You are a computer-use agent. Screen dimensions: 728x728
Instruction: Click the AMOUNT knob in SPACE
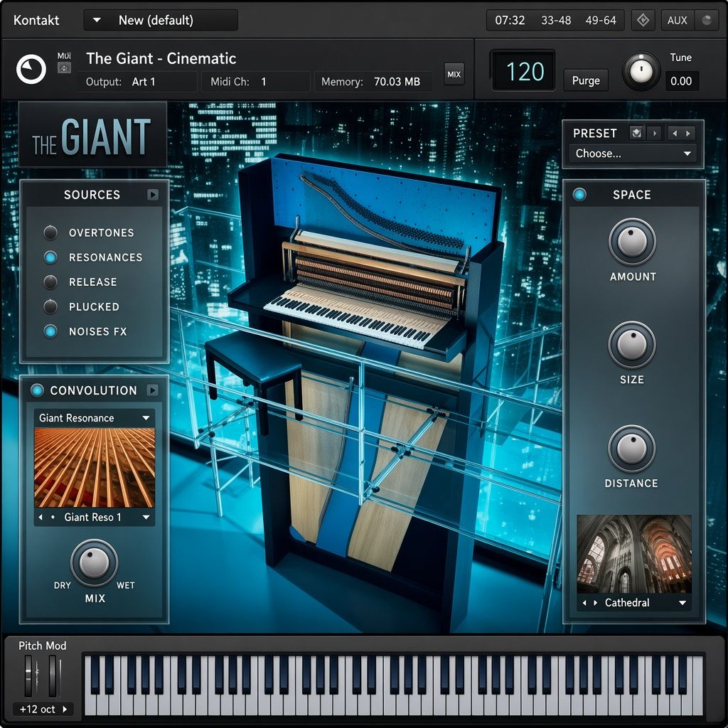(x=632, y=242)
